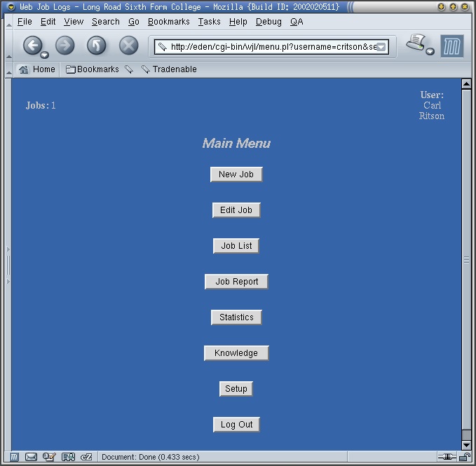Click the URL address field
The width and height of the screenshot is (476, 466).
271,47
